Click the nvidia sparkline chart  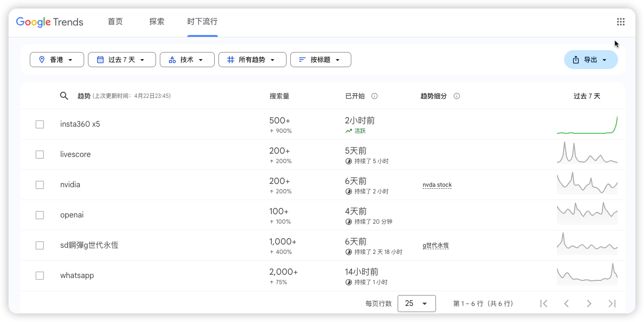coord(587,183)
